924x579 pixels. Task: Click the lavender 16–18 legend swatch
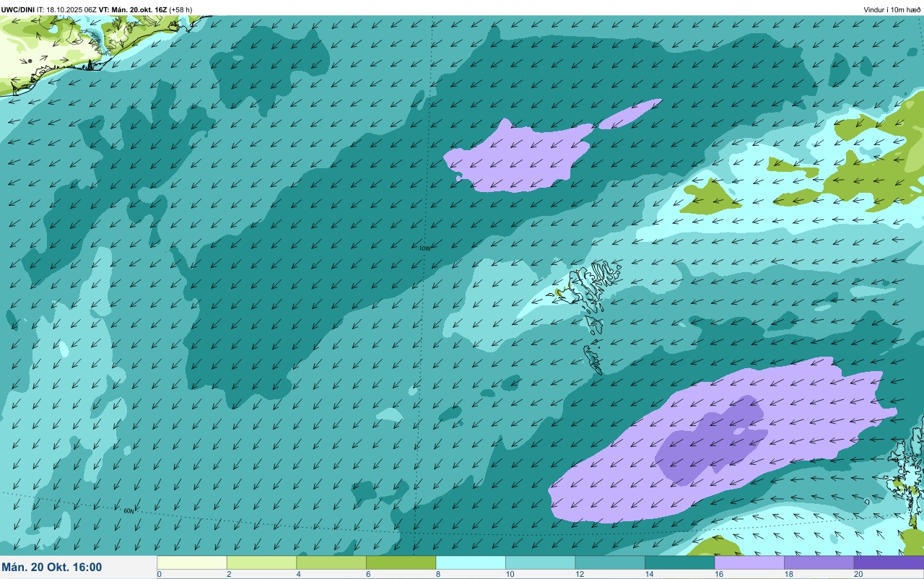click(x=749, y=562)
